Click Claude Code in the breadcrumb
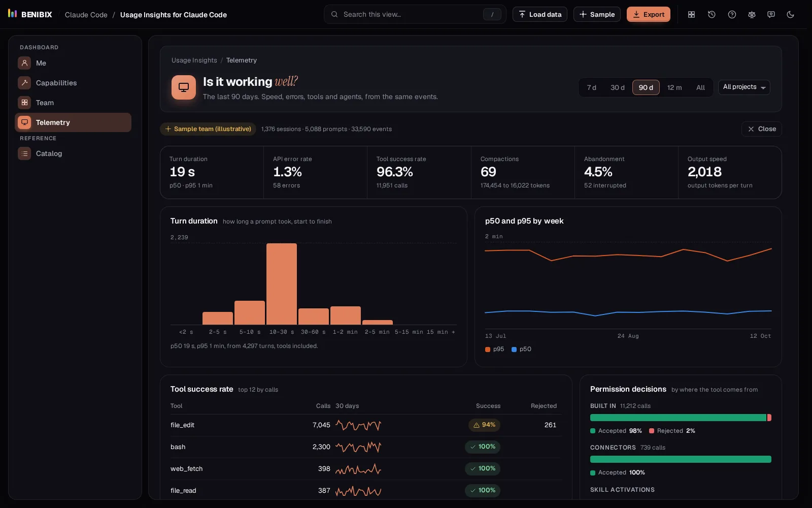Viewport: 812px width, 508px height. click(x=86, y=15)
